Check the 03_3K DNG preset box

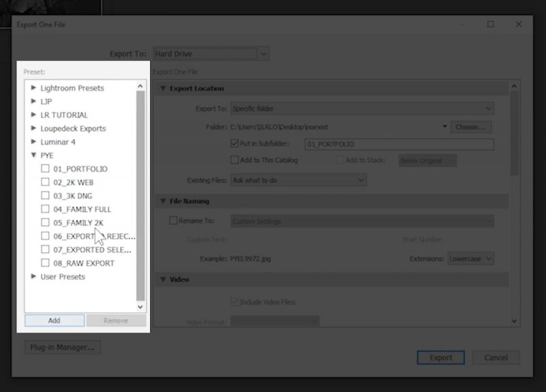click(45, 196)
